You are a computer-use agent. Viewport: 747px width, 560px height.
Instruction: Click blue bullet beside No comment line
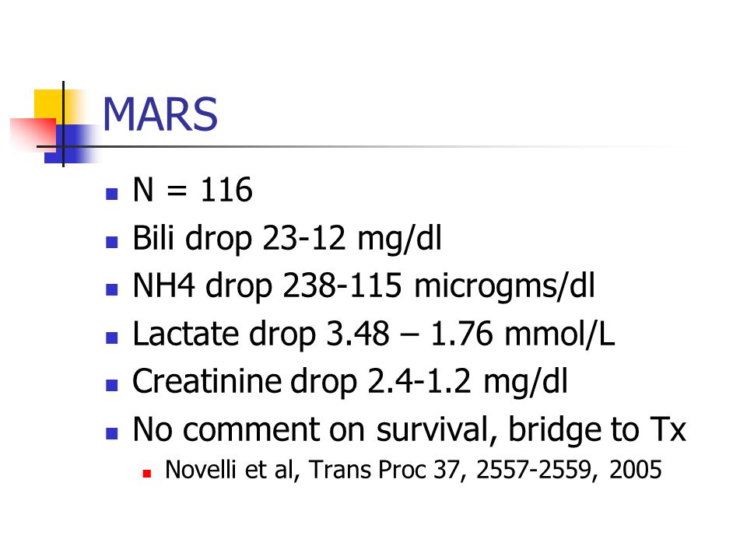pyautogui.click(x=112, y=433)
